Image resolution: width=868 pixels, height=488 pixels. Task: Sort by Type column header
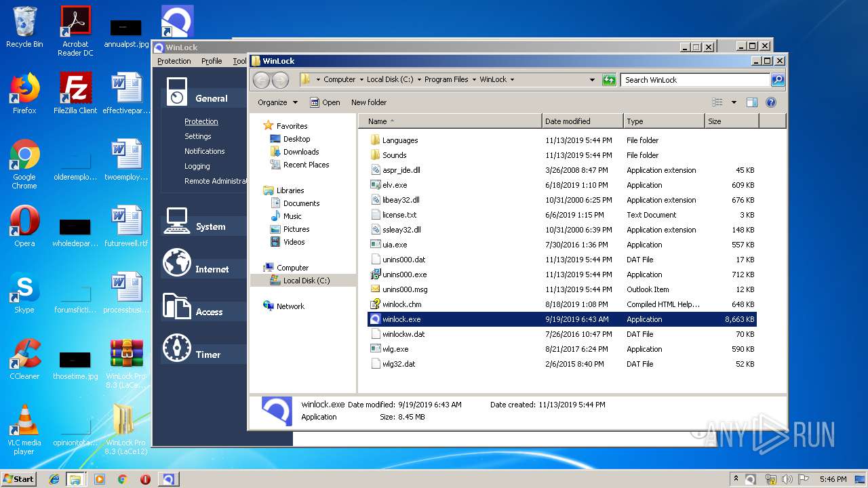pos(664,121)
